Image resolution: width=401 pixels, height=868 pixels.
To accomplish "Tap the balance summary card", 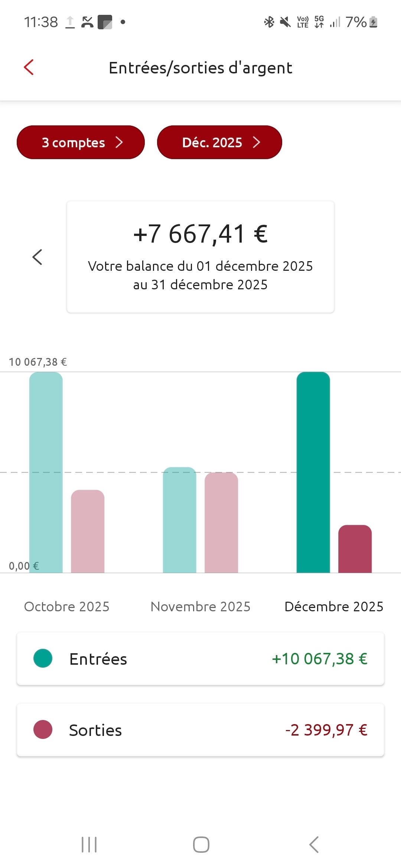I will click(x=200, y=257).
